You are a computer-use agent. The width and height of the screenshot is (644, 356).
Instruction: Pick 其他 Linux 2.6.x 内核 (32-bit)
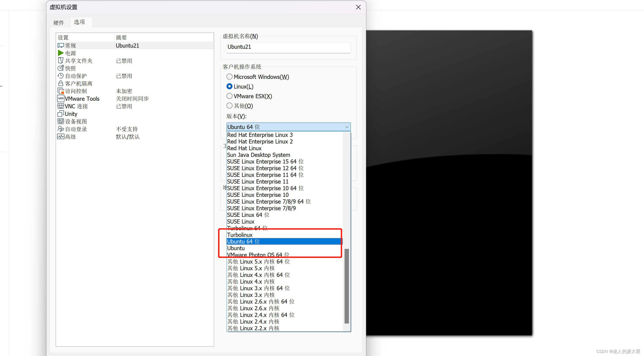point(285,308)
